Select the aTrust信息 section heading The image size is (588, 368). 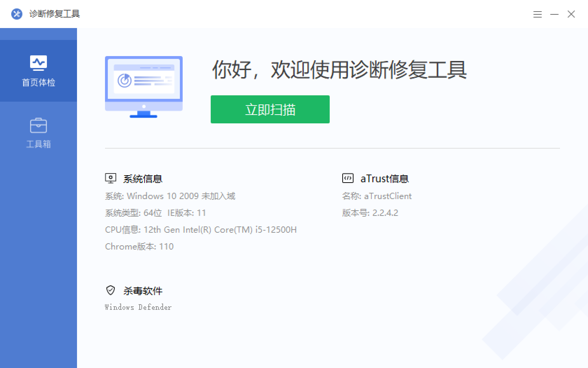384,179
